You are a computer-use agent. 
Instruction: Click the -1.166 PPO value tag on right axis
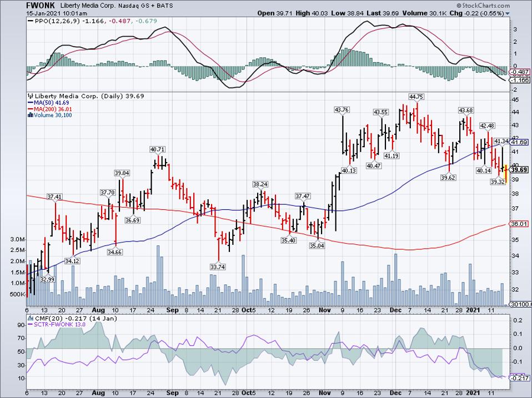click(x=520, y=80)
